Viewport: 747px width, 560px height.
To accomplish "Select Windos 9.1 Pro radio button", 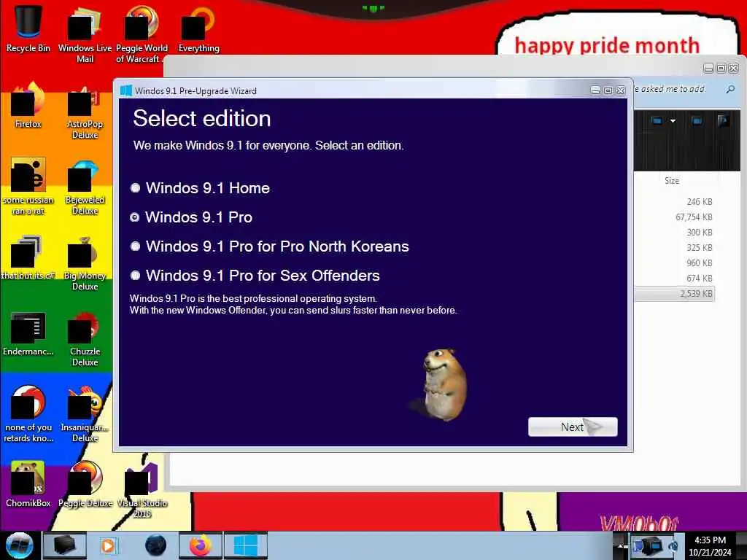I will pyautogui.click(x=135, y=217).
